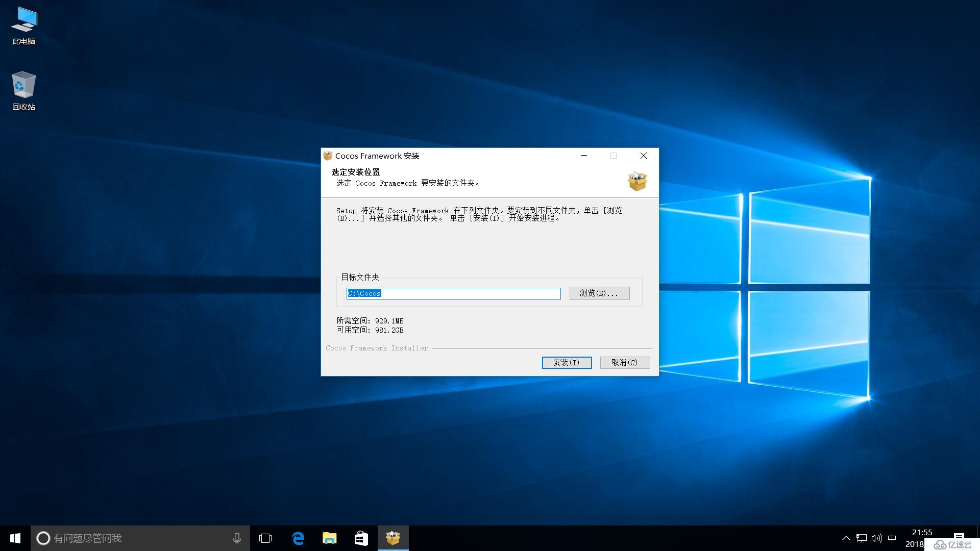Open Task View on the taskbar

click(265, 538)
